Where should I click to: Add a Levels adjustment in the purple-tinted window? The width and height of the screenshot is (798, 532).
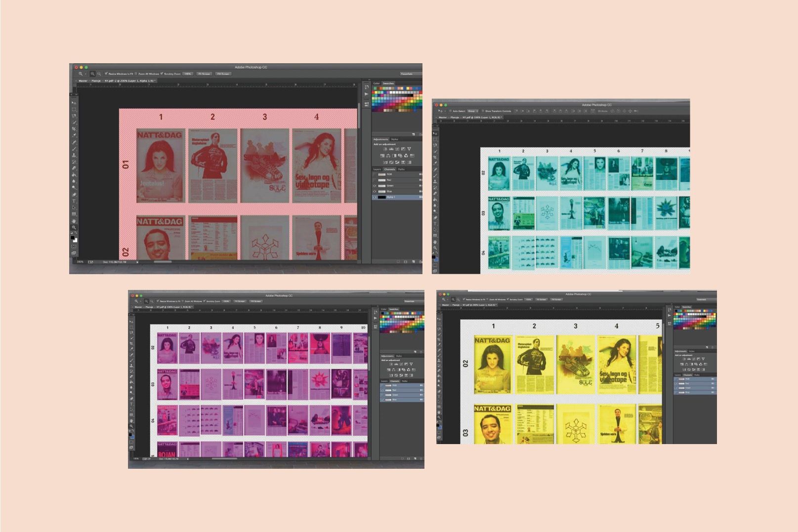pos(396,364)
